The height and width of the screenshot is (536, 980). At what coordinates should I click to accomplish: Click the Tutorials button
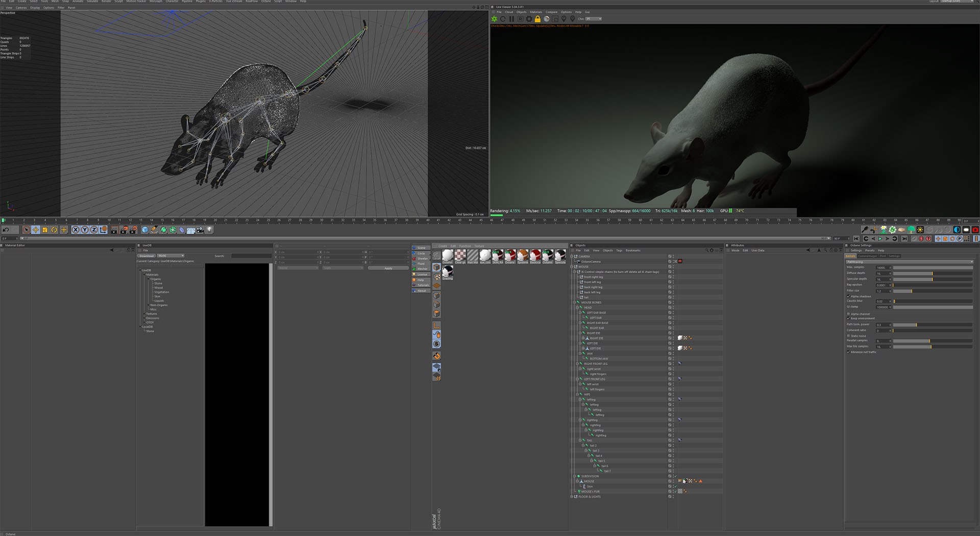(x=422, y=285)
